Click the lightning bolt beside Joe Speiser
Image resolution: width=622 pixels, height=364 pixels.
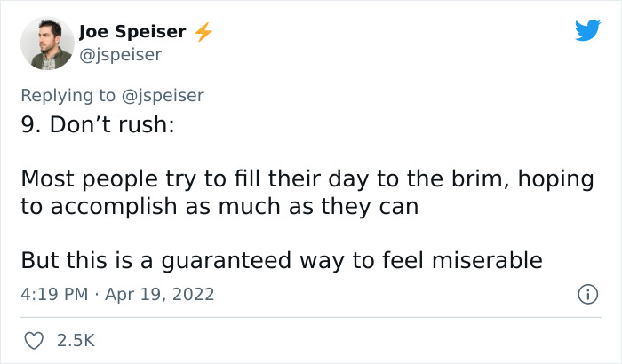click(x=203, y=32)
